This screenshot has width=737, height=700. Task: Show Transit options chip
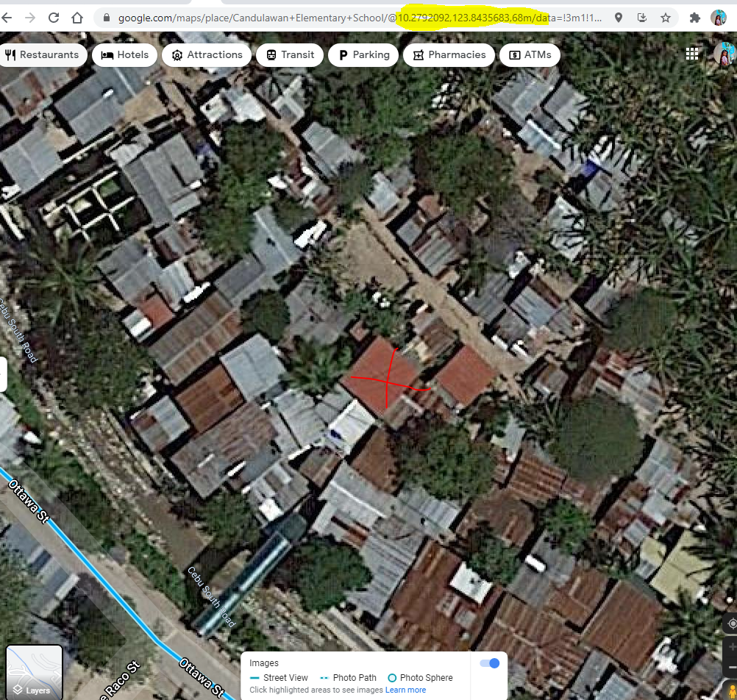pyautogui.click(x=290, y=54)
